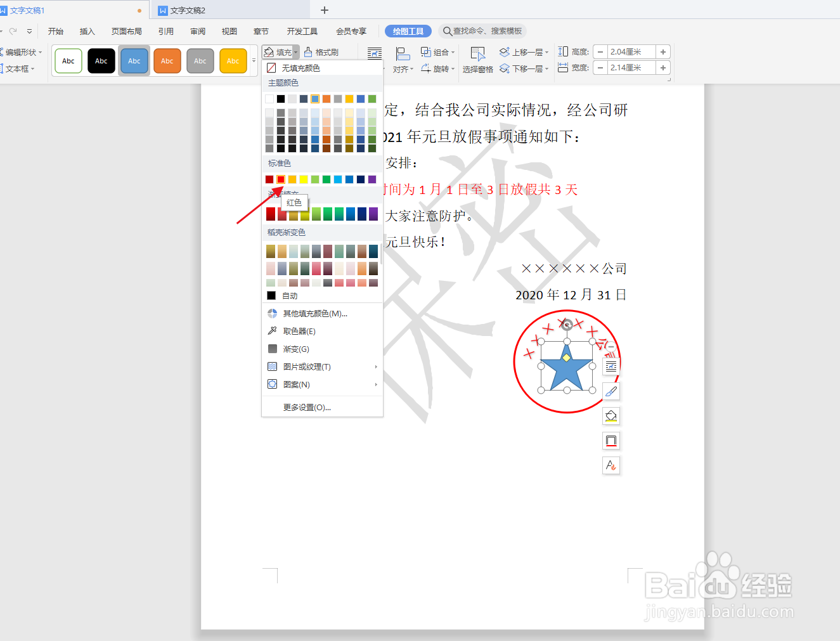The image size is (840, 641).
Task: Click the shape outline icon next to star
Action: point(611,440)
